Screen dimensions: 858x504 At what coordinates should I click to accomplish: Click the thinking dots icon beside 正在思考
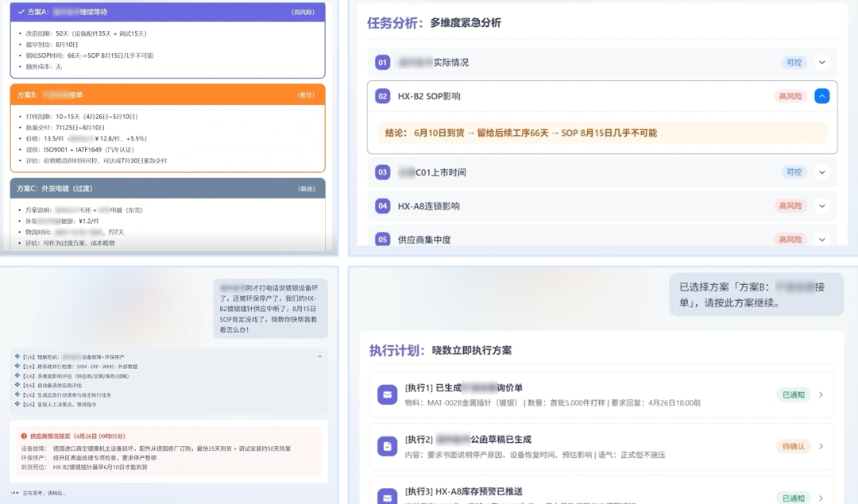pos(15,493)
